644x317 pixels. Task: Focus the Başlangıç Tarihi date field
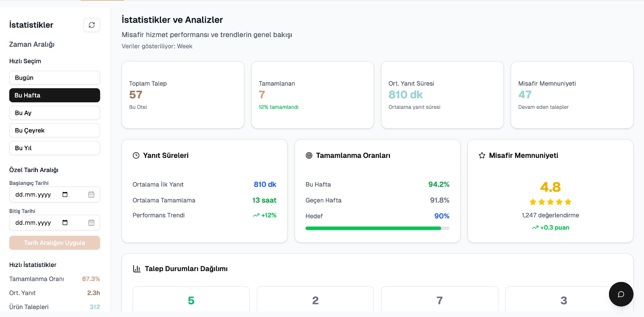(55, 195)
